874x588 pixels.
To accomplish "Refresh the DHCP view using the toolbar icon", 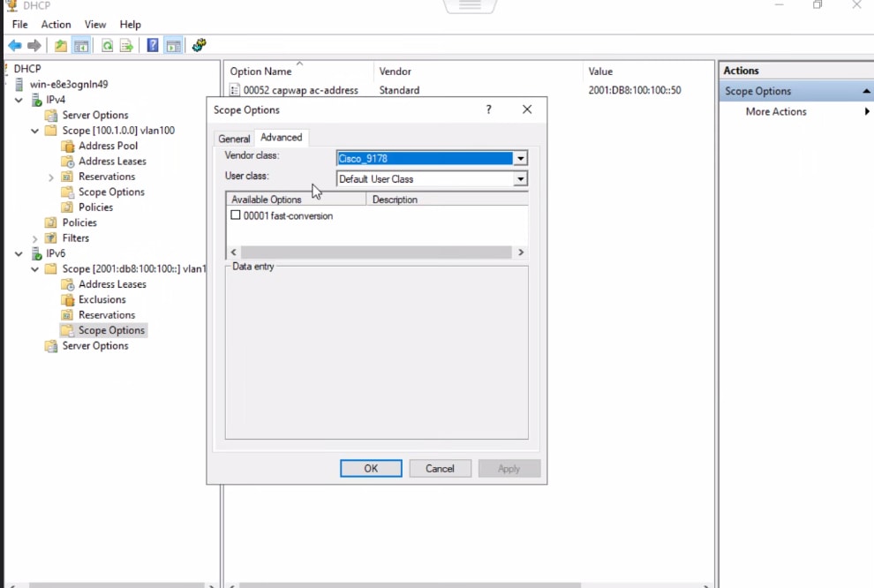I will pyautogui.click(x=108, y=45).
